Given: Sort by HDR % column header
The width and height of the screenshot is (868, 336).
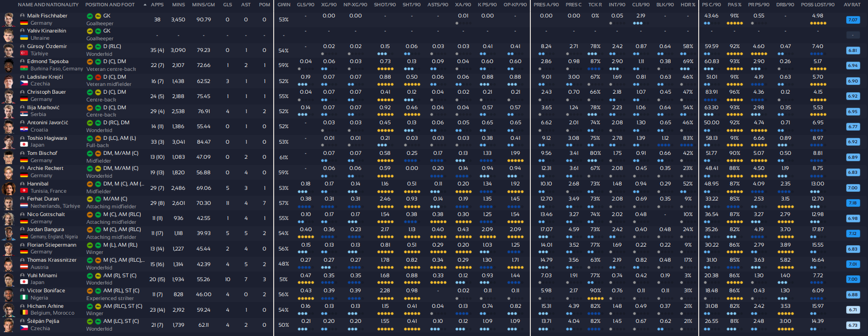Looking at the screenshot, I should click(x=688, y=5).
